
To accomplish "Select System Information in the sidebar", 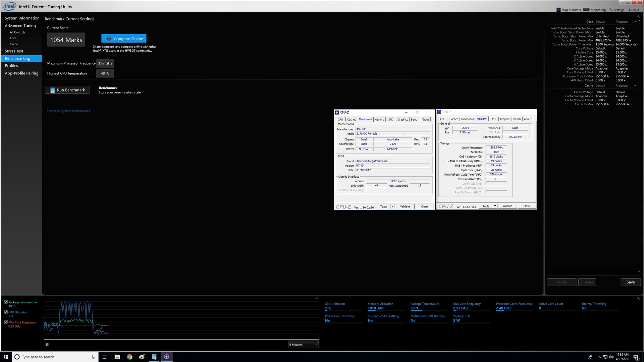I will pyautogui.click(x=22, y=18).
